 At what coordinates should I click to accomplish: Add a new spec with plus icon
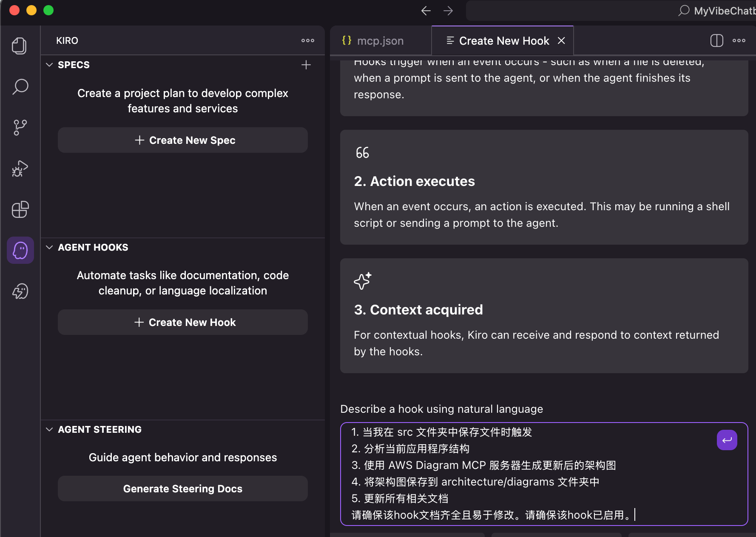point(306,65)
